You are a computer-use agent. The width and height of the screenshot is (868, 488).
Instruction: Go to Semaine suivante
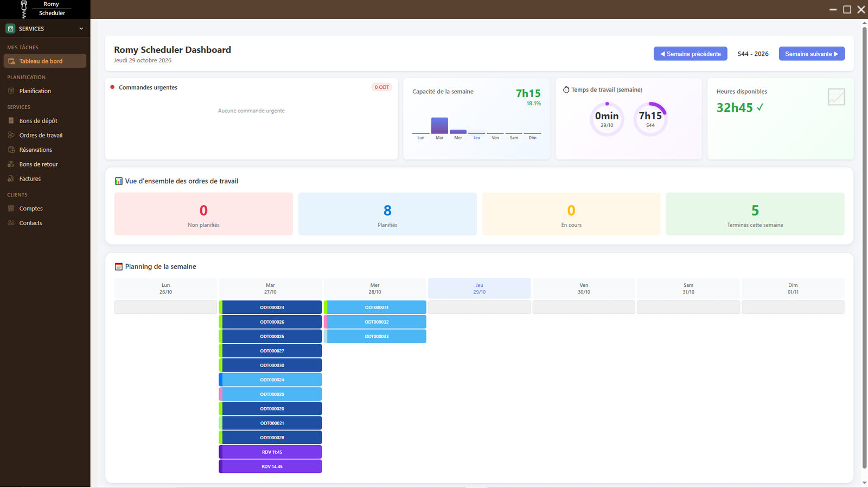[812, 54]
